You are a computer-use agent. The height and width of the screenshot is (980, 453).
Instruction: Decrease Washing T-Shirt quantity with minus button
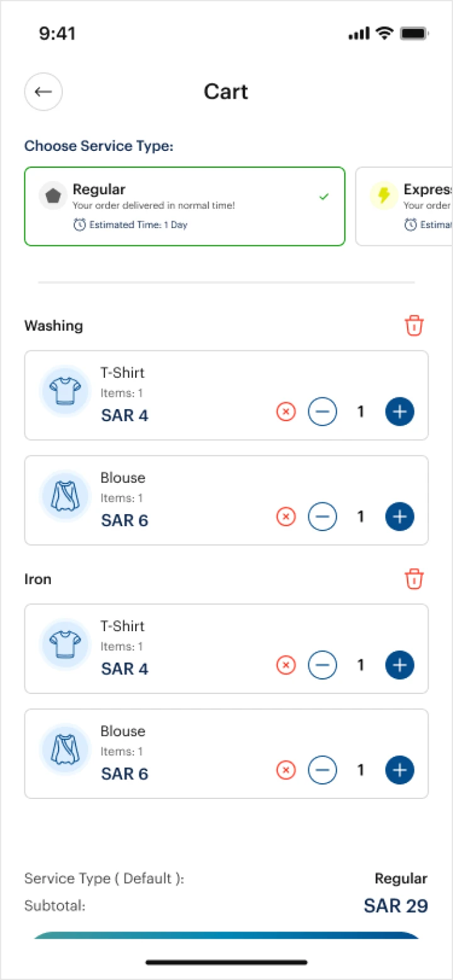coord(322,412)
